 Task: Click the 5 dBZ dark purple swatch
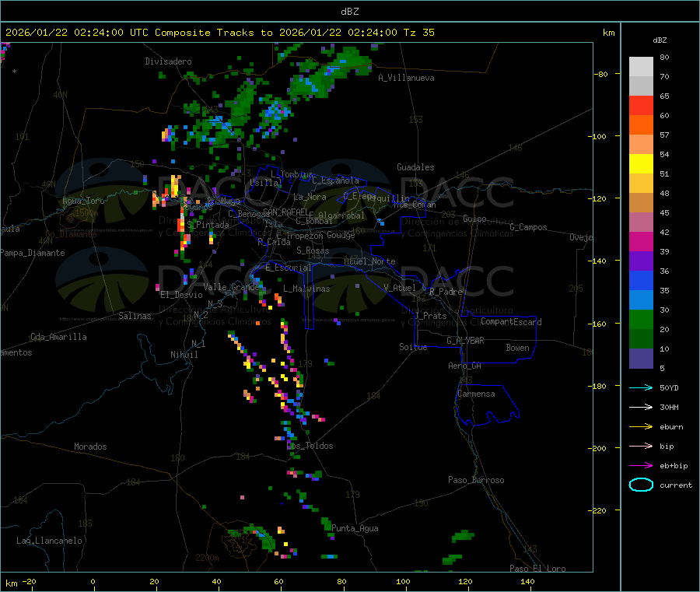pos(641,359)
